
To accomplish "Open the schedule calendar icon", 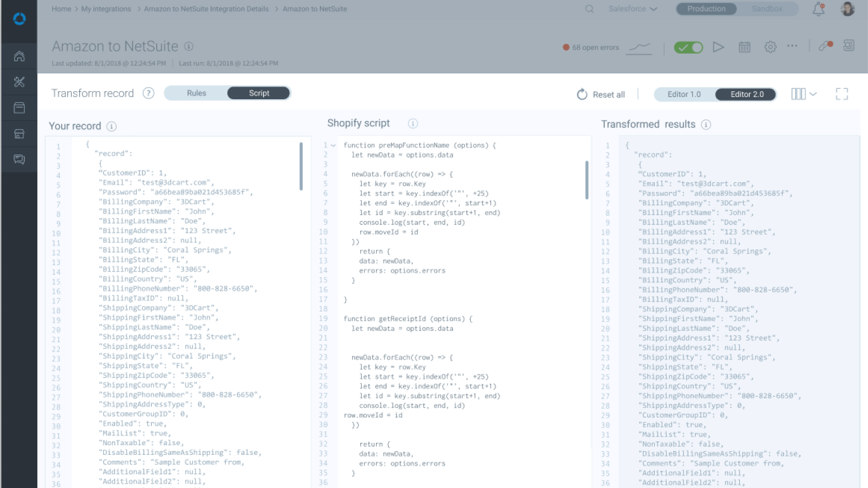I will pos(744,47).
